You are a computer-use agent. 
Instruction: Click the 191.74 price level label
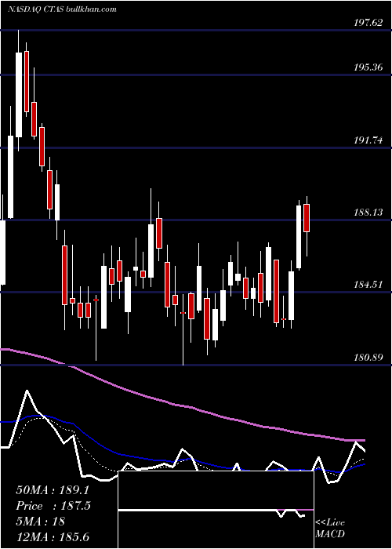368,140
